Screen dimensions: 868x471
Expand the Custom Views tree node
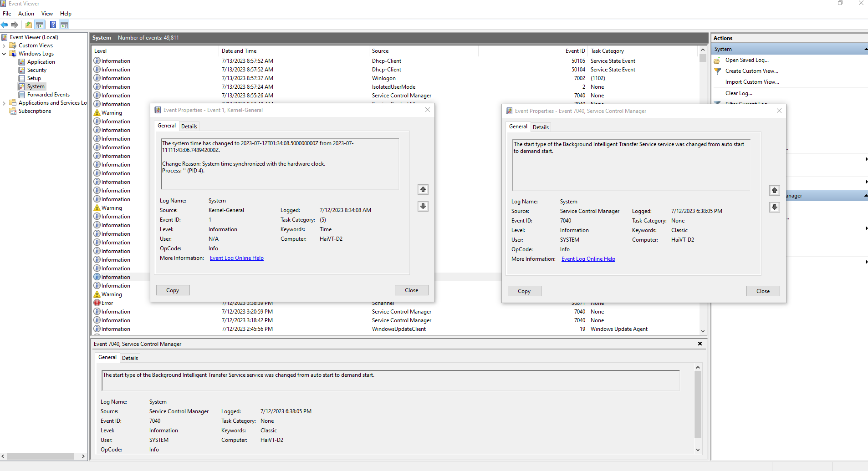(4, 46)
